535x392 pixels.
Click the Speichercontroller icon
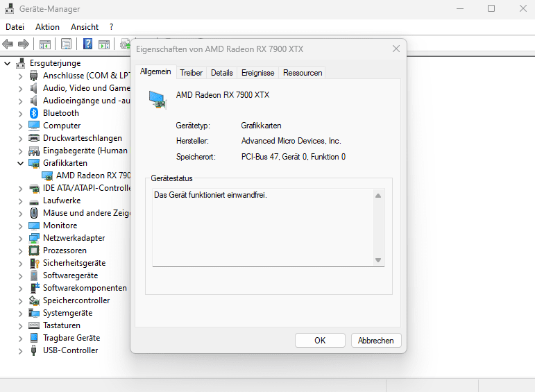pyautogui.click(x=34, y=300)
